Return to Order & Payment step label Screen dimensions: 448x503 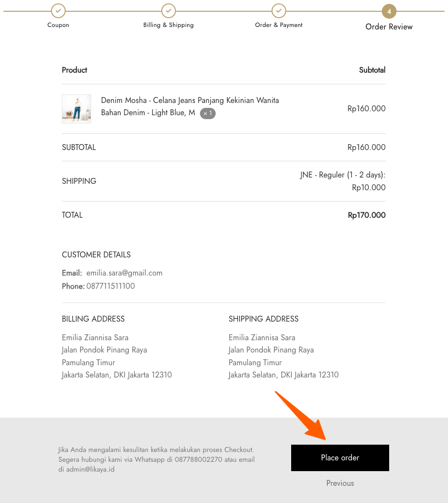coord(279,25)
